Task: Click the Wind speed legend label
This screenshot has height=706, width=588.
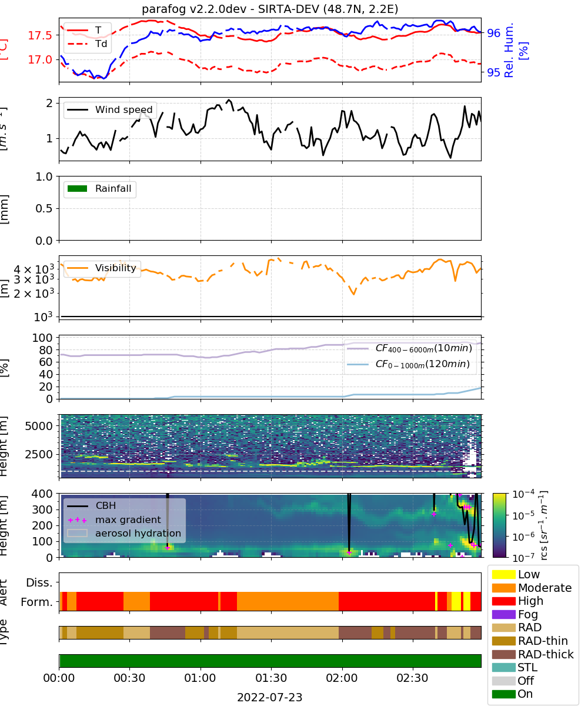Action: pyautogui.click(x=124, y=110)
